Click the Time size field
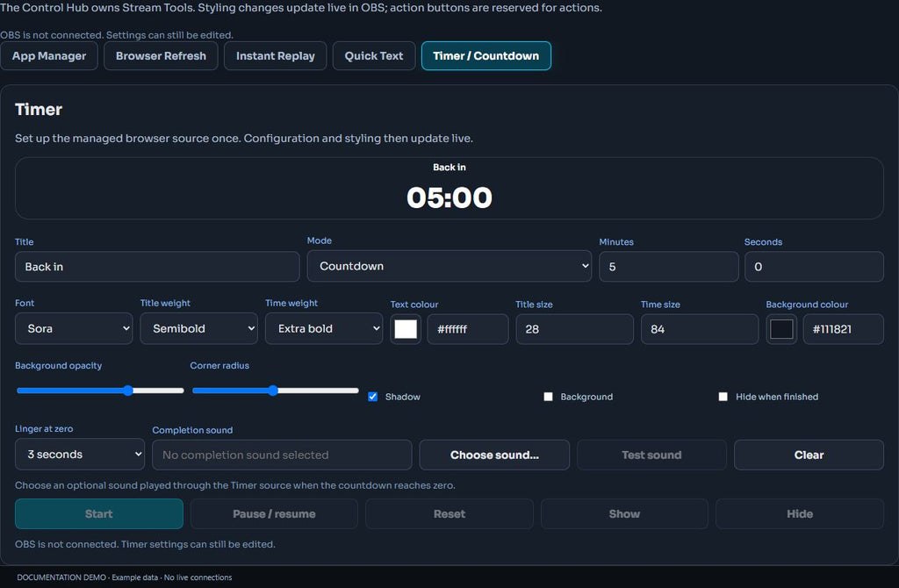 700,329
